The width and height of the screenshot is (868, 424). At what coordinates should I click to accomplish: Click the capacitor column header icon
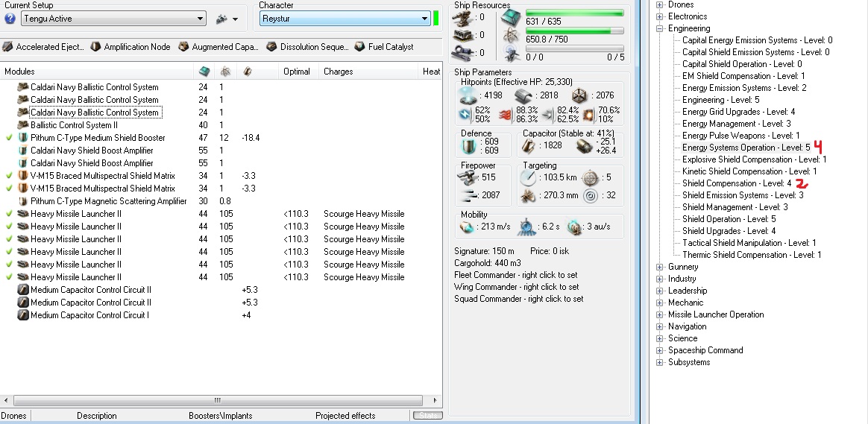coord(247,72)
